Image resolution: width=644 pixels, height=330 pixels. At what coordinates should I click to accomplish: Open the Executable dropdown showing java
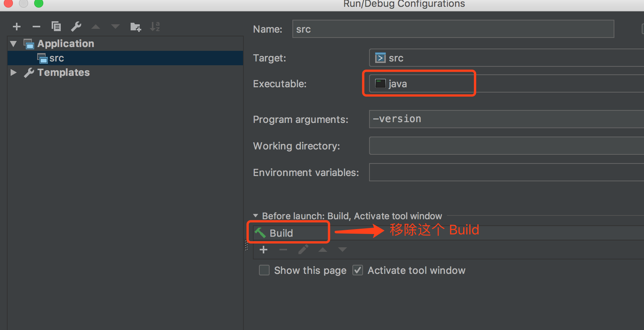pos(507,84)
